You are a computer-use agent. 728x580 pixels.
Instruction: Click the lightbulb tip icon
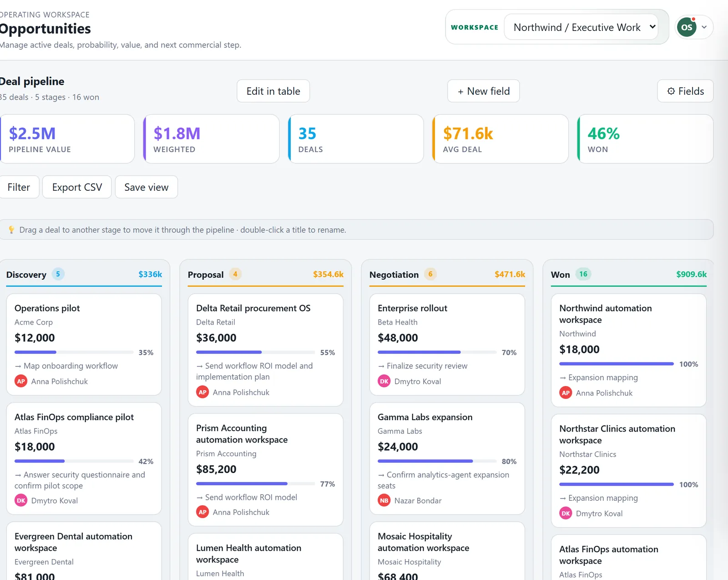pos(11,230)
